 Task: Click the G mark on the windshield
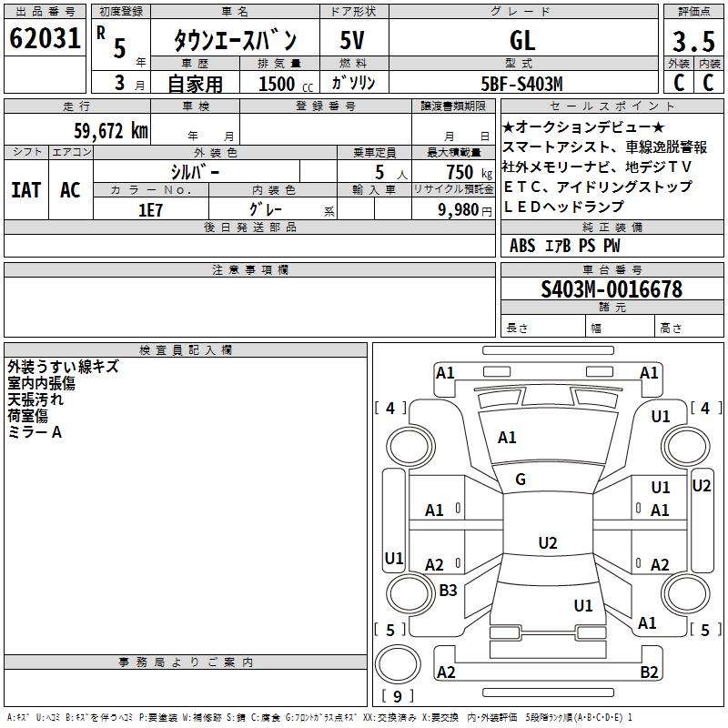(521, 480)
